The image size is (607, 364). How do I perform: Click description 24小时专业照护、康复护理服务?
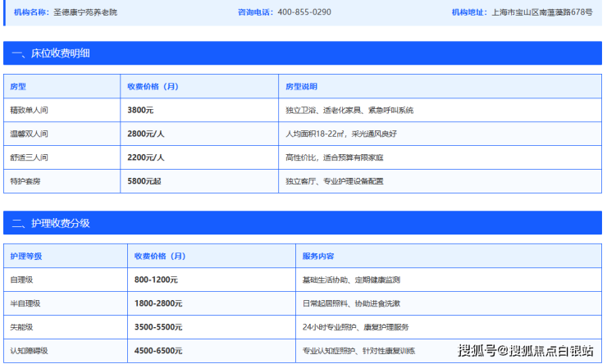coord(356,327)
